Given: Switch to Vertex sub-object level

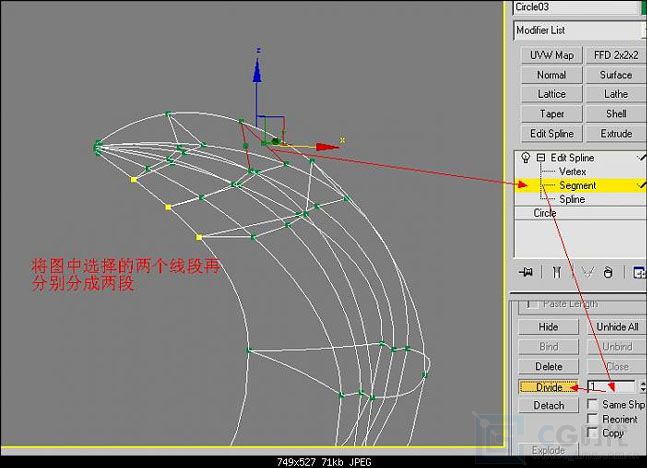Looking at the screenshot, I should tap(572, 172).
